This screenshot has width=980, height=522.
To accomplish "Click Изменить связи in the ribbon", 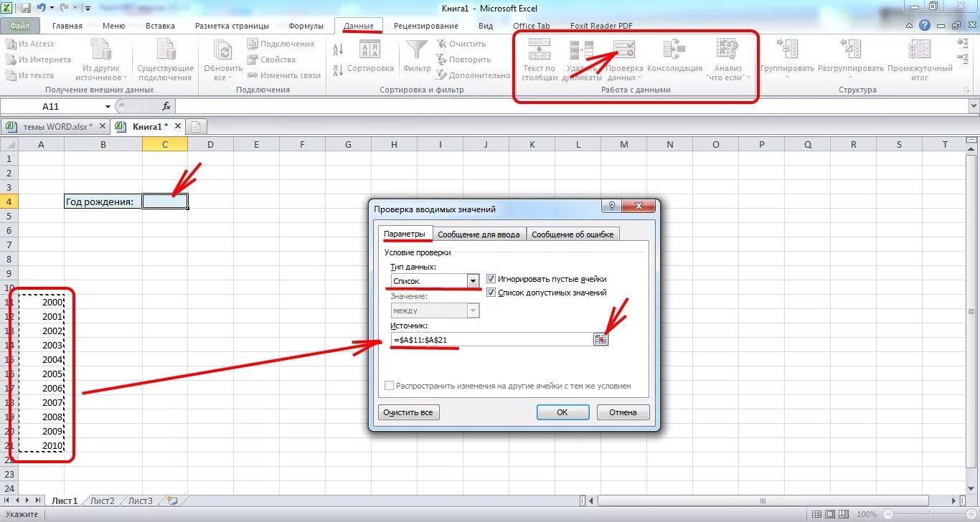I will 284,75.
